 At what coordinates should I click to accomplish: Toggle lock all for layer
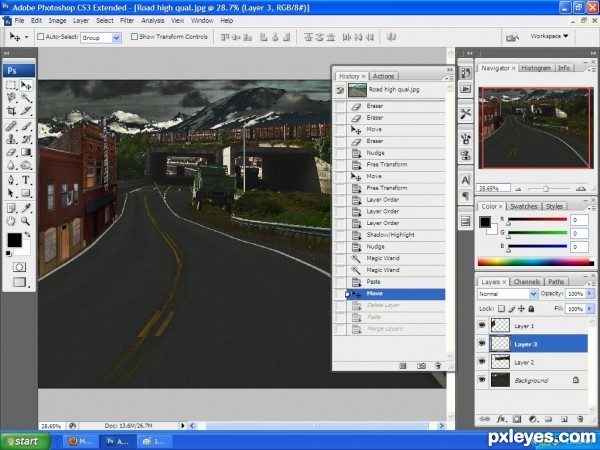pyautogui.click(x=531, y=308)
